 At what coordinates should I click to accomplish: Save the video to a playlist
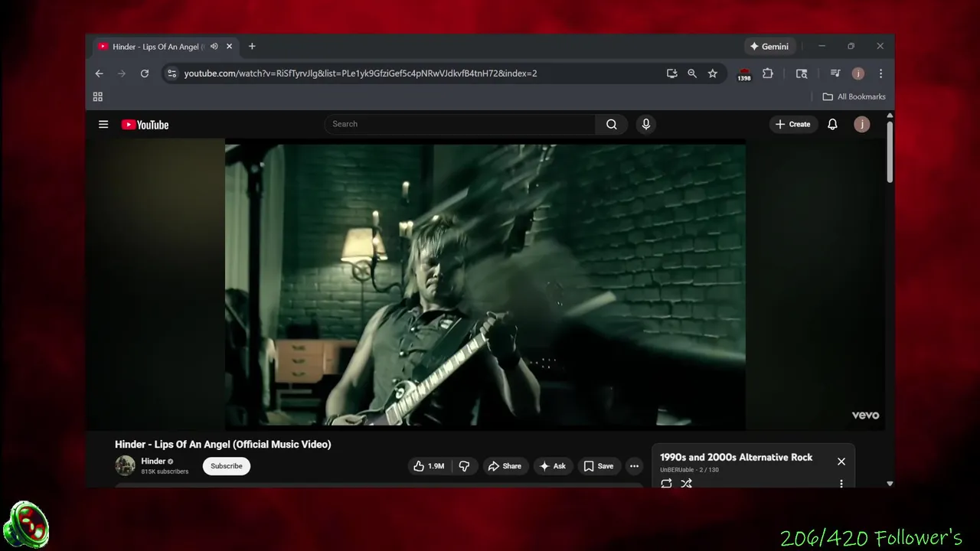(598, 466)
